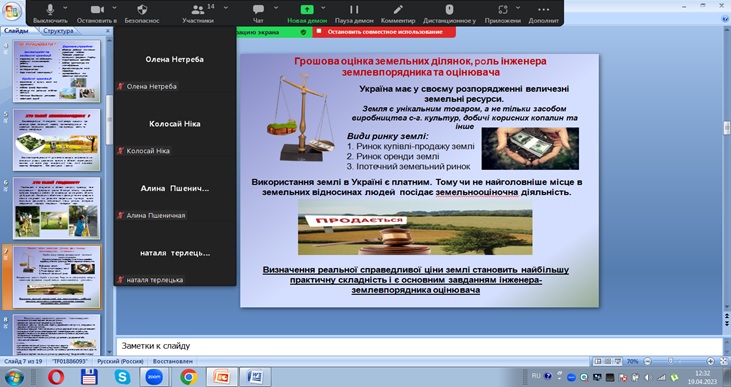Screen dimensions: 731x387
Task: Open the Security shield icon
Action: click(142, 9)
